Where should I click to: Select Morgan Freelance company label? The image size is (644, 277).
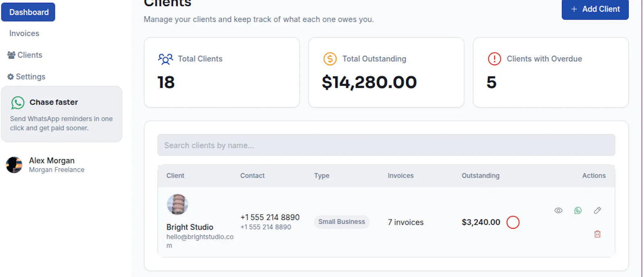tap(57, 170)
